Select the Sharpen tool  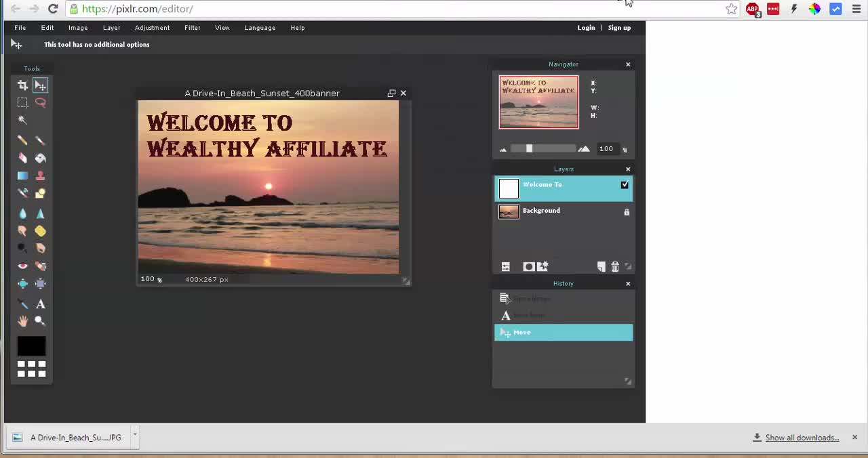(x=40, y=213)
